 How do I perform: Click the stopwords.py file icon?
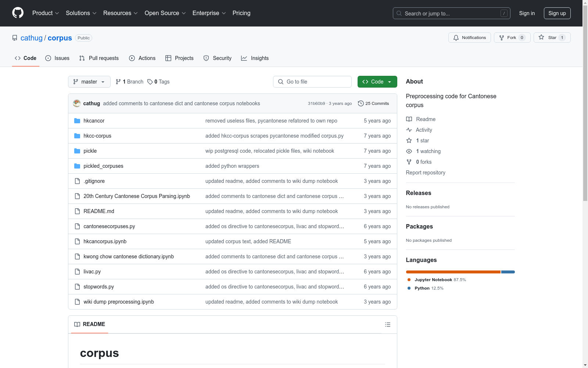coord(77,287)
